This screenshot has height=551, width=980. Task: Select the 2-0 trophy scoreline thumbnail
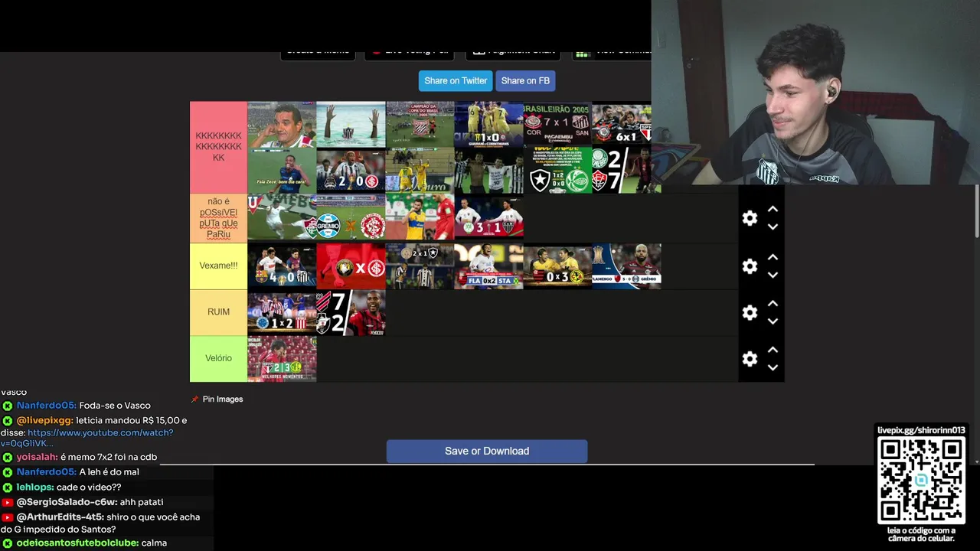click(x=351, y=171)
